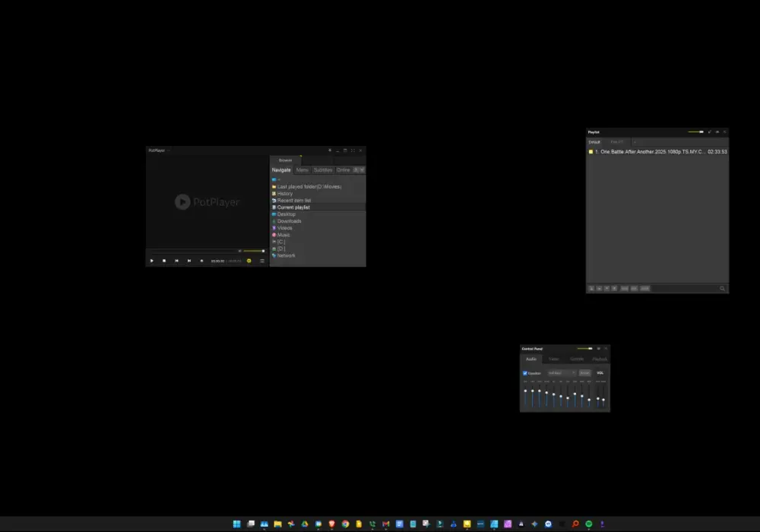Image resolution: width=760 pixels, height=532 pixels.
Task: Click the Windows Start button on taskbar
Action: tap(237, 524)
